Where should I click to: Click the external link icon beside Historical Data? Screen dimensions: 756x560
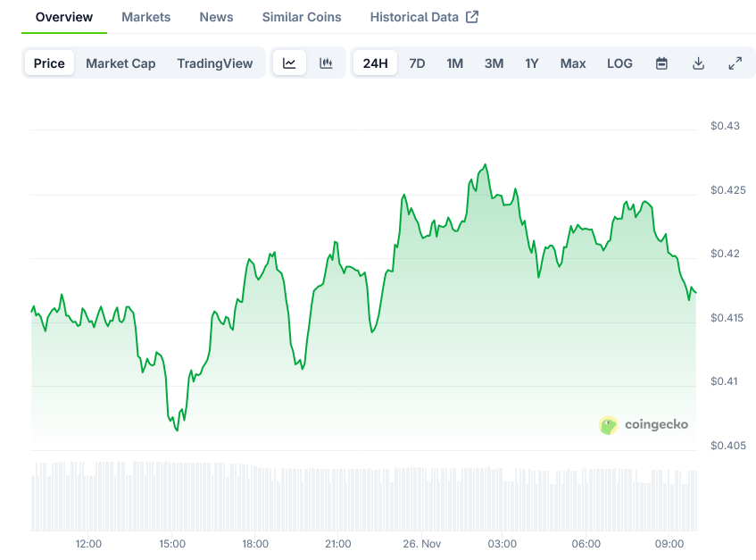pyautogui.click(x=472, y=17)
